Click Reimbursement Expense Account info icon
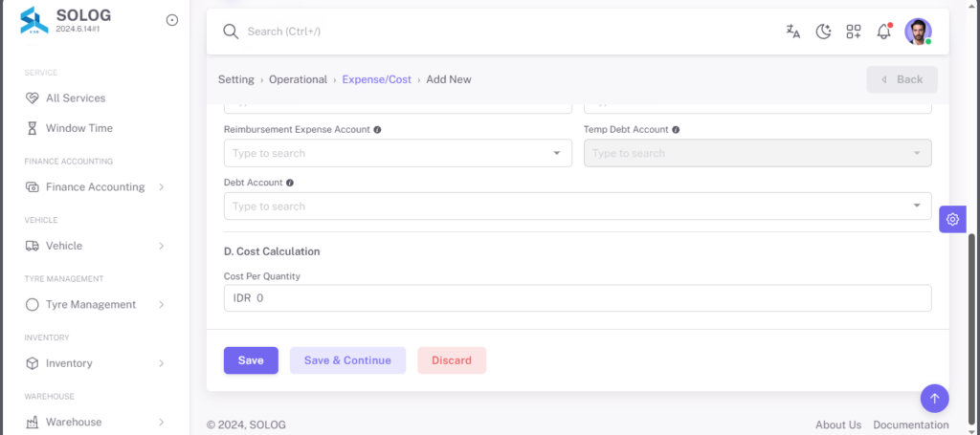The width and height of the screenshot is (980, 435). [377, 130]
